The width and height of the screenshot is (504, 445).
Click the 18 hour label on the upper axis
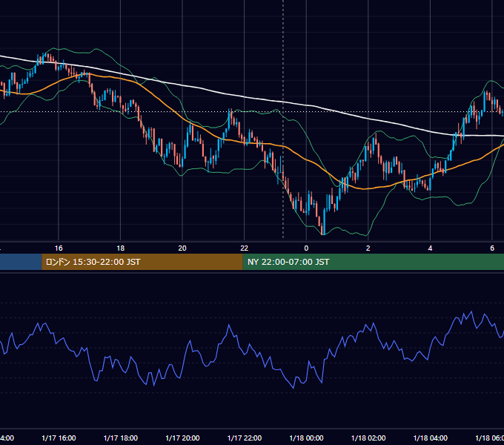(121, 248)
